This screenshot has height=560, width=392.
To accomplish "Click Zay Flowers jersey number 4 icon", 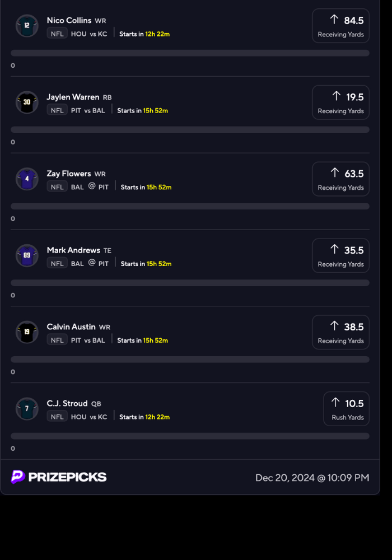I will [27, 179].
